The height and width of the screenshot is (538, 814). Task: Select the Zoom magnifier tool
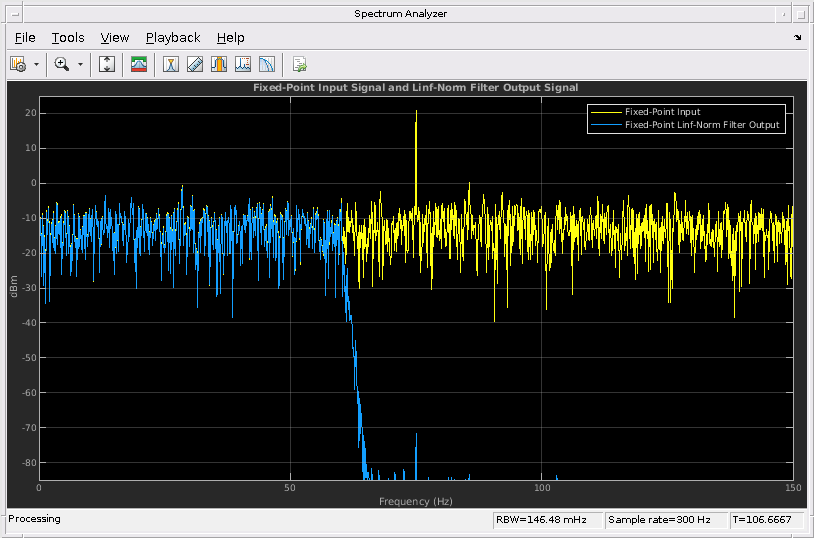point(62,64)
